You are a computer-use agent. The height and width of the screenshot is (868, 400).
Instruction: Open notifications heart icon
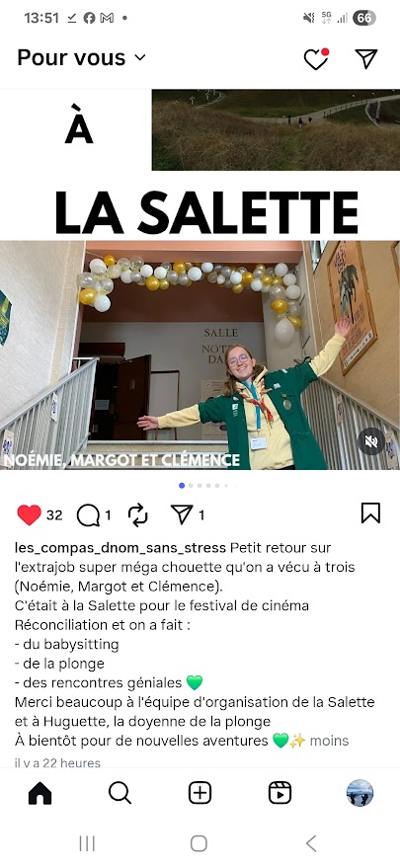pyautogui.click(x=316, y=58)
